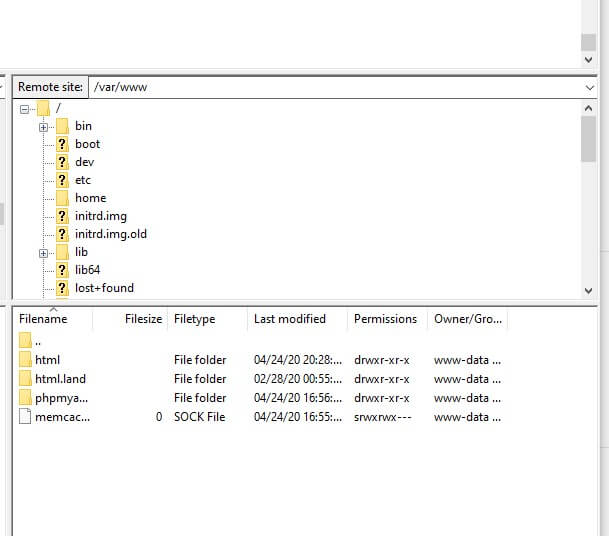Click the lib64 question mark icon

(x=62, y=270)
